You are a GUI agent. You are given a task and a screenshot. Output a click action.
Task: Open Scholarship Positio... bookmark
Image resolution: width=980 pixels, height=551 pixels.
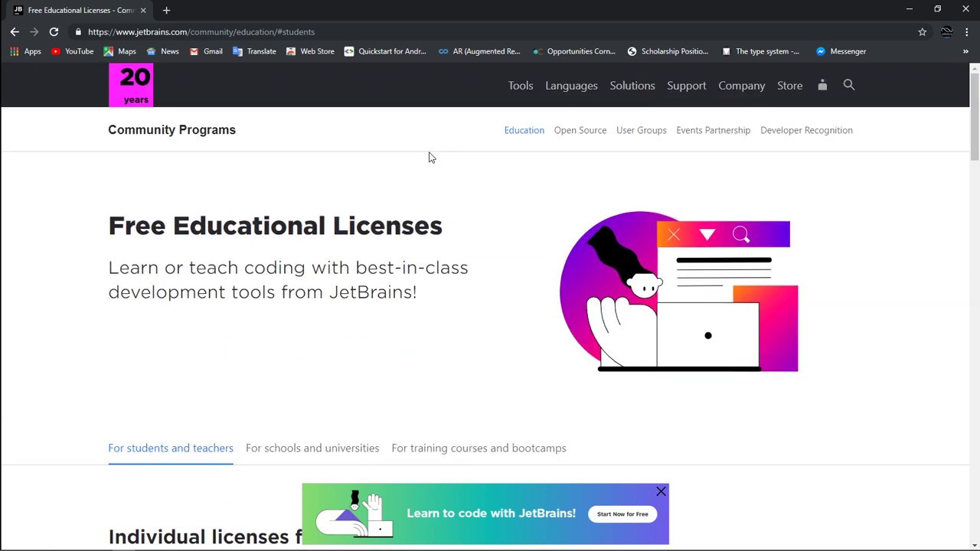(668, 51)
